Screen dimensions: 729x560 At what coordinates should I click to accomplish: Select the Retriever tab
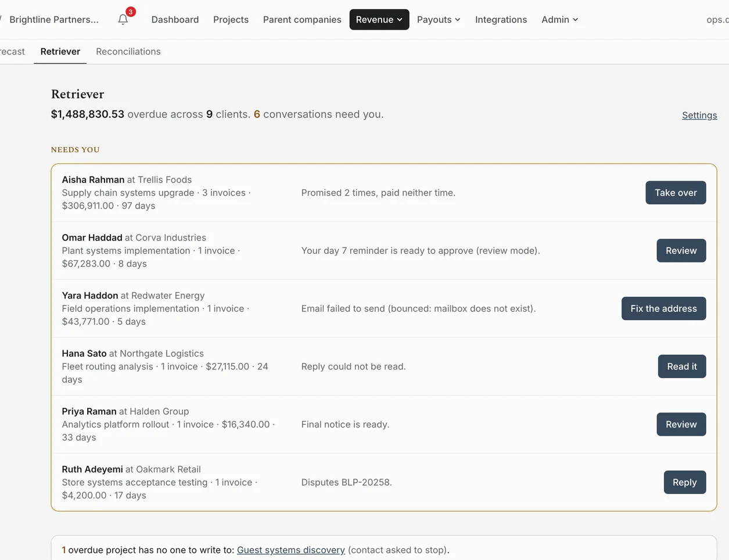tap(60, 51)
